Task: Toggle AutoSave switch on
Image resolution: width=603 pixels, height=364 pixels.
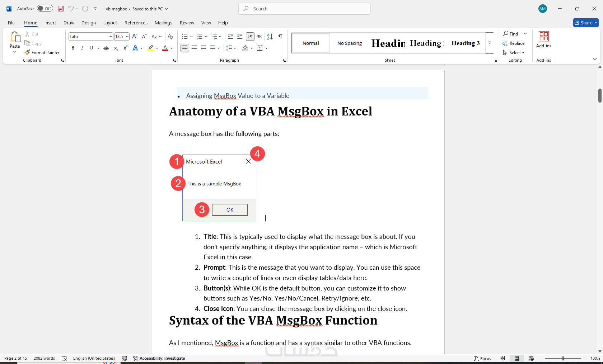Action: pos(45,9)
